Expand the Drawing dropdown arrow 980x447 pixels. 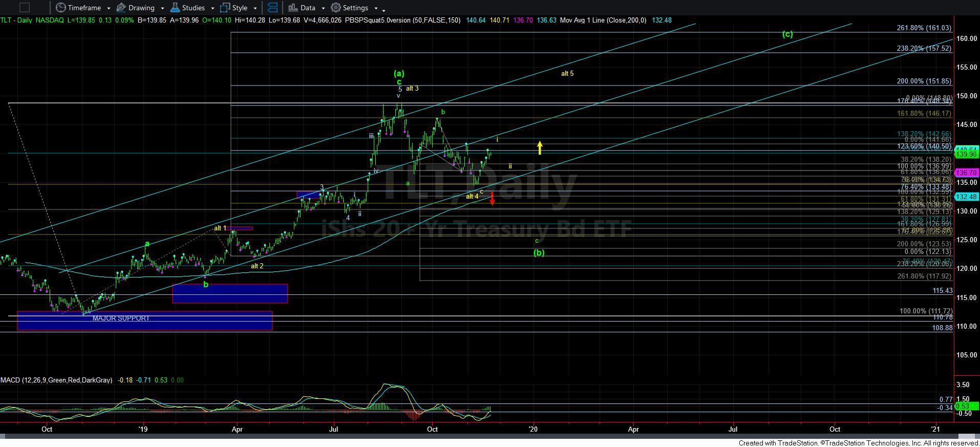click(163, 8)
